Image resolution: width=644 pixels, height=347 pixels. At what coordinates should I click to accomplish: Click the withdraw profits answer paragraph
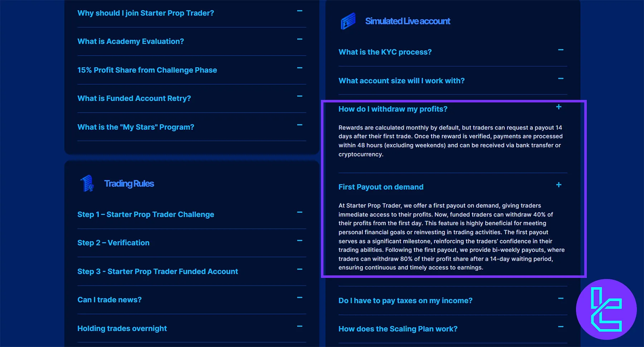click(451, 141)
